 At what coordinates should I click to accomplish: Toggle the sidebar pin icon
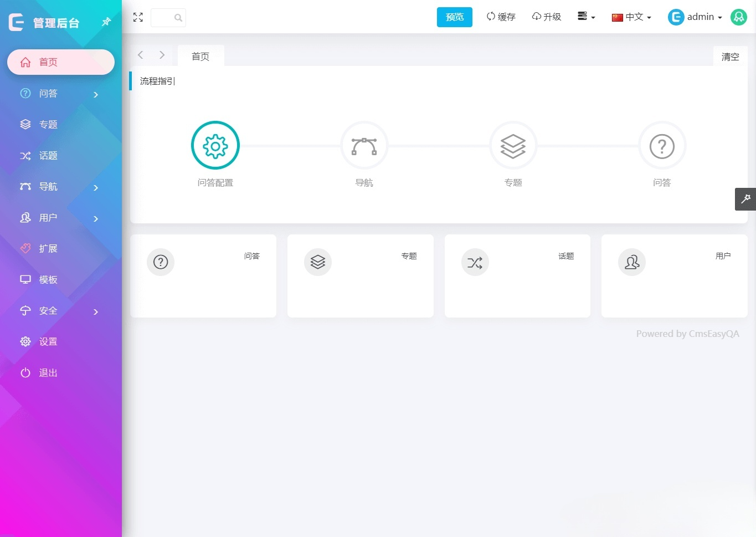click(x=105, y=22)
